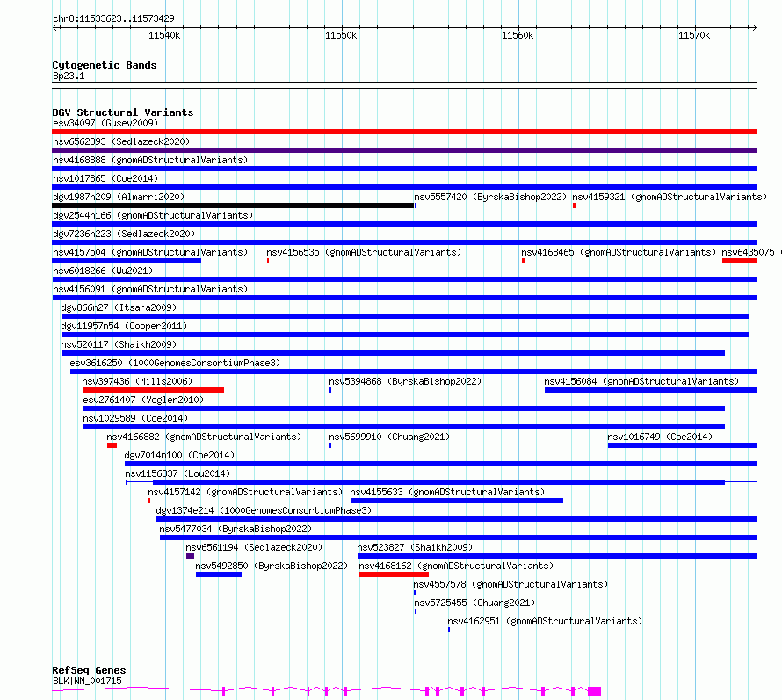Open dgv2544n166 (gnomADStructuralVariants) label
Viewport: 782px width, 700px height.
pos(153,215)
